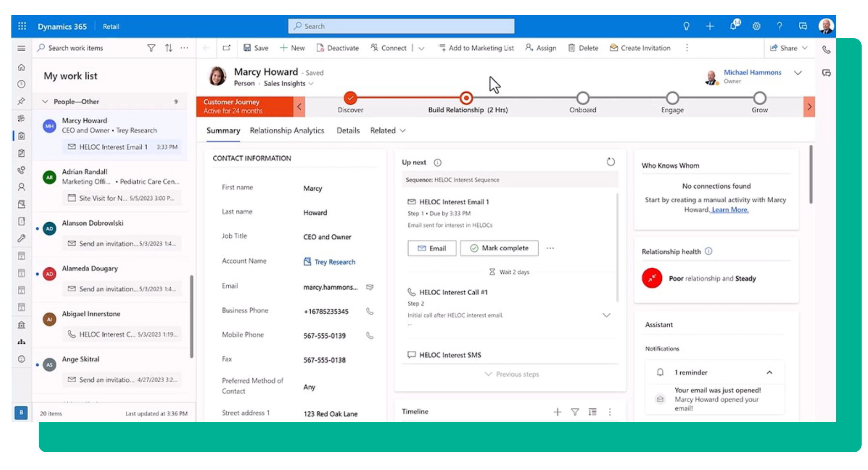Screen dimensions: 868x470
Task: Call the Business Phone number
Action: [x=370, y=312]
